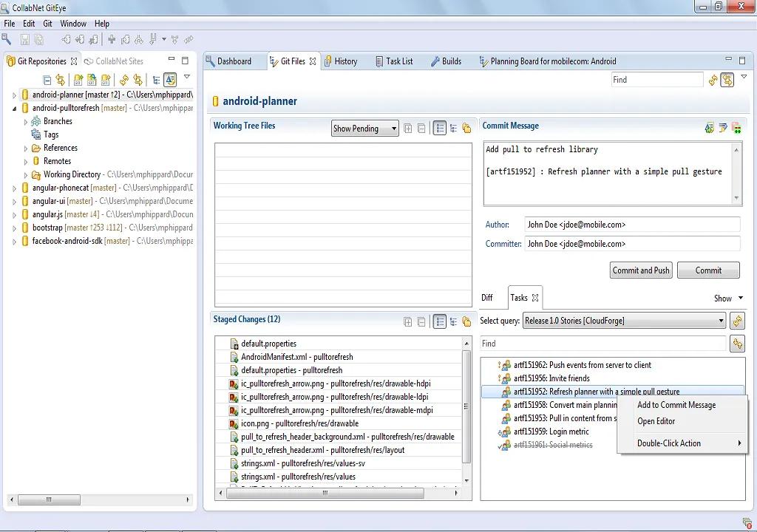Click the folder presentation icon in Working Tree Files
Viewport: 757px width, 532px height.
pyautogui.click(x=466, y=129)
